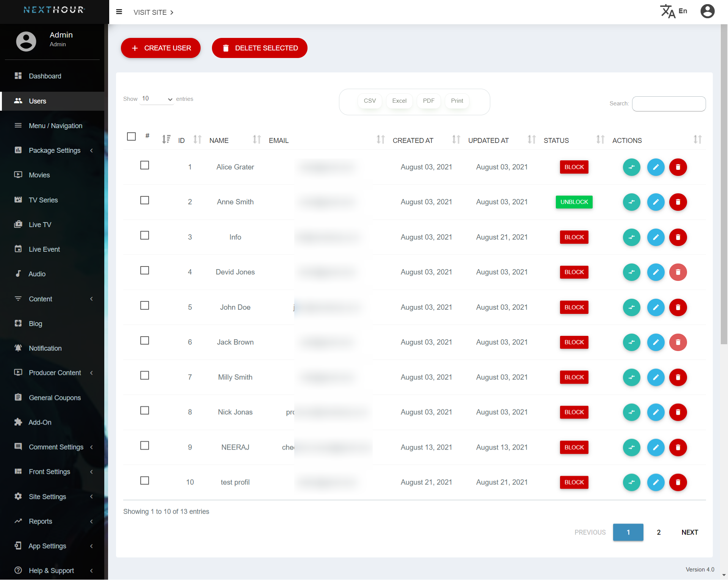The width and height of the screenshot is (728, 580).
Task: Open the Show entries count dropdown
Action: pyautogui.click(x=157, y=99)
